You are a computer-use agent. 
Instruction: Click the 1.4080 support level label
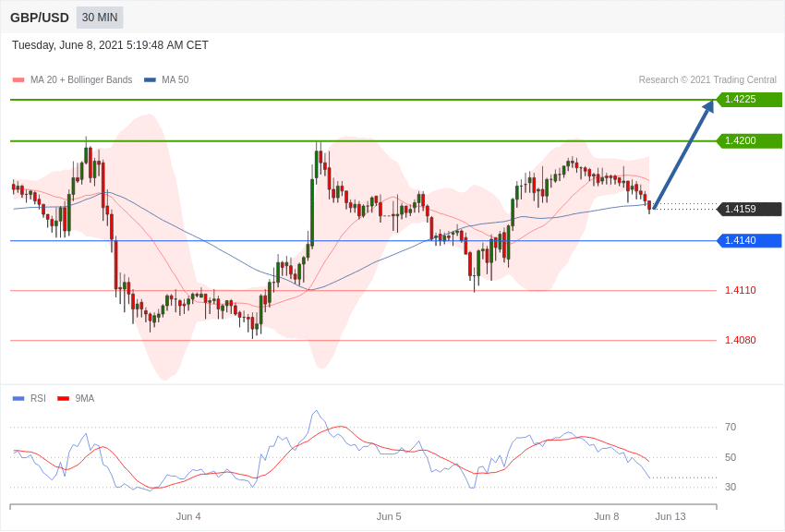point(741,340)
